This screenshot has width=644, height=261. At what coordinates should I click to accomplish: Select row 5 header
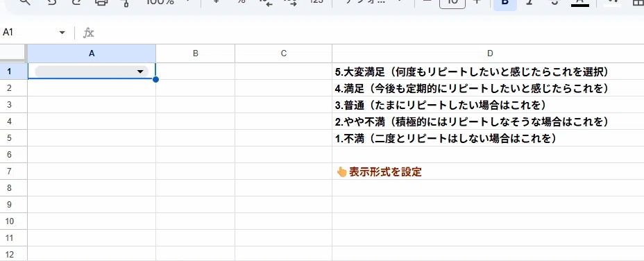pyautogui.click(x=14, y=138)
